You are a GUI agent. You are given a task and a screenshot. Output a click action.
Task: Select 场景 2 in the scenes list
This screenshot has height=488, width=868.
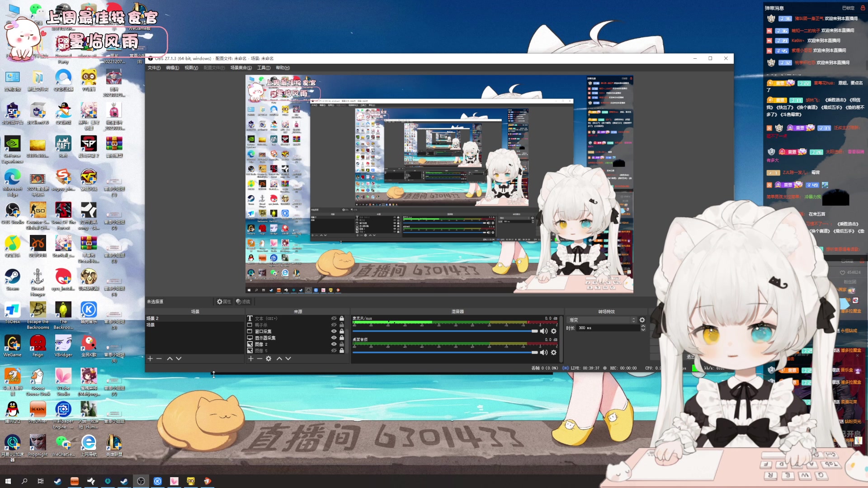152,319
